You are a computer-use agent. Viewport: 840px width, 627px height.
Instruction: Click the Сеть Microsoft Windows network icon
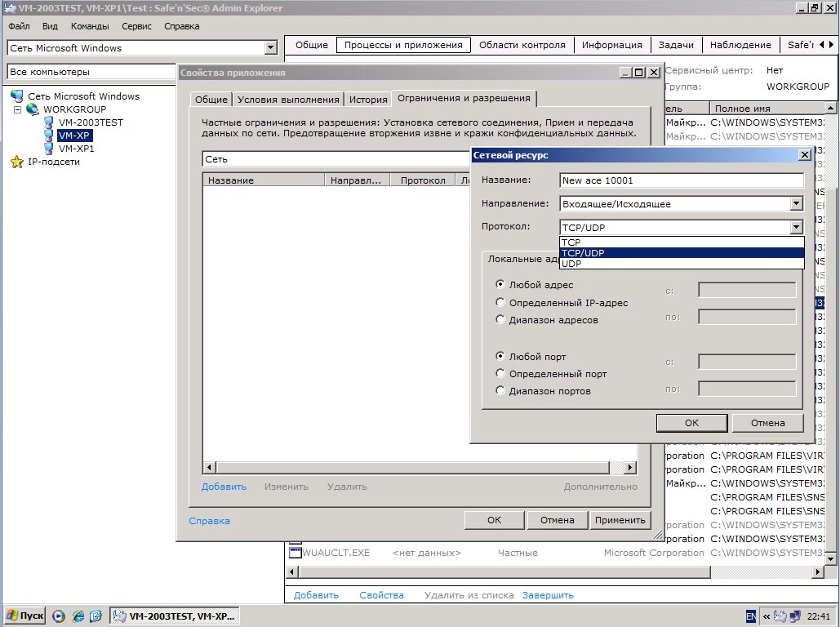tap(17, 96)
